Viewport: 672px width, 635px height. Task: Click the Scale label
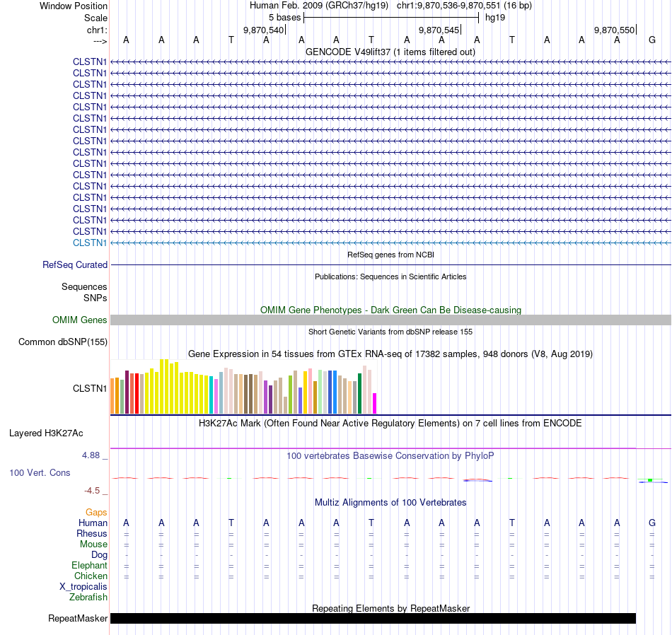(x=95, y=18)
